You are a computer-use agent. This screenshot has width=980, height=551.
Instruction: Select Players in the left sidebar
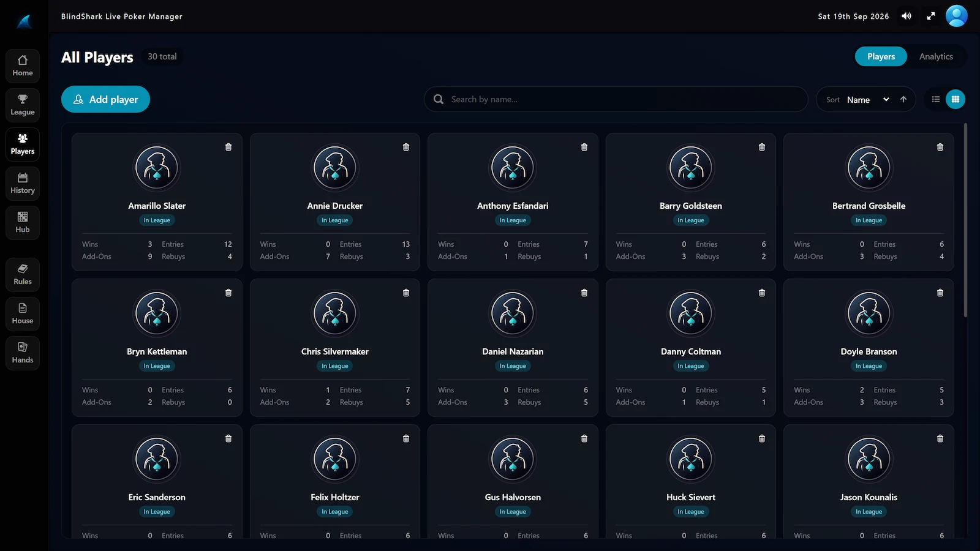click(23, 144)
